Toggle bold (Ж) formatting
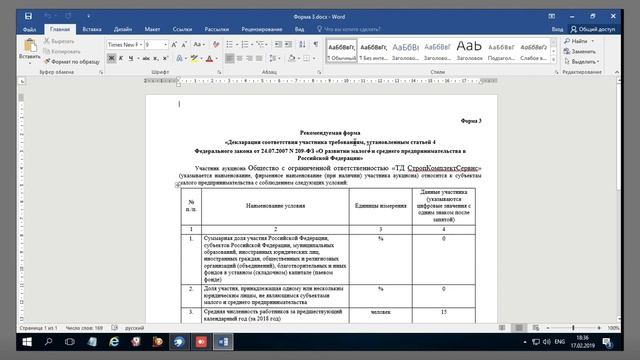 (x=111, y=59)
